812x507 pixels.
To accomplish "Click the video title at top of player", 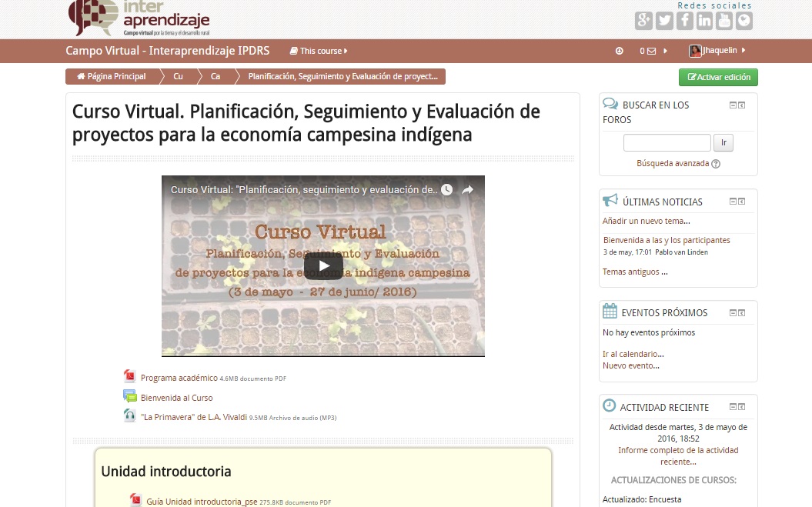I will [x=304, y=189].
